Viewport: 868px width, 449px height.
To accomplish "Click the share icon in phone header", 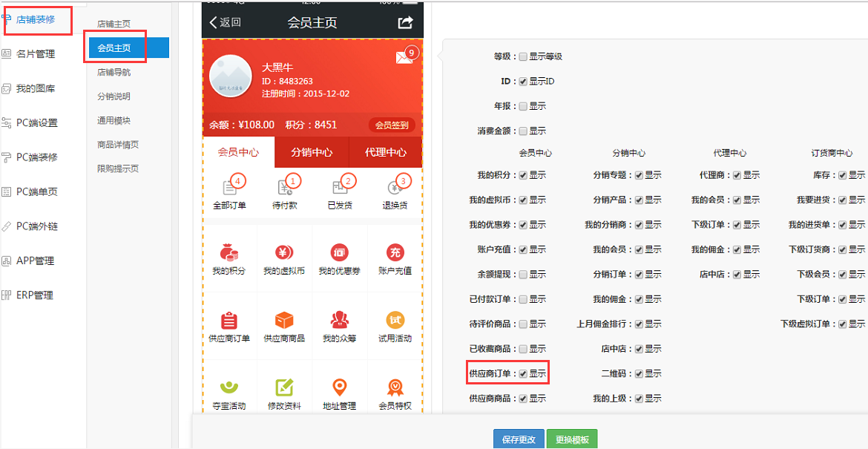I will (x=405, y=22).
